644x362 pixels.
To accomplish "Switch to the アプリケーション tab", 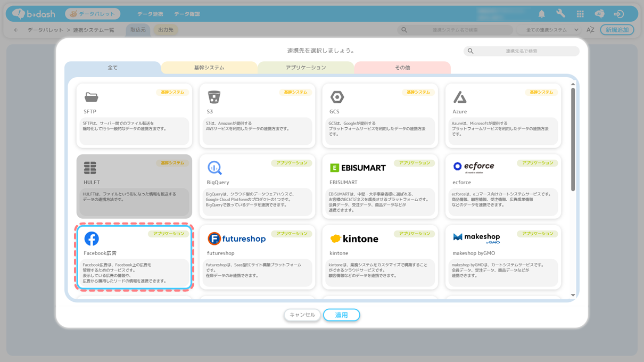I will pyautogui.click(x=306, y=68).
